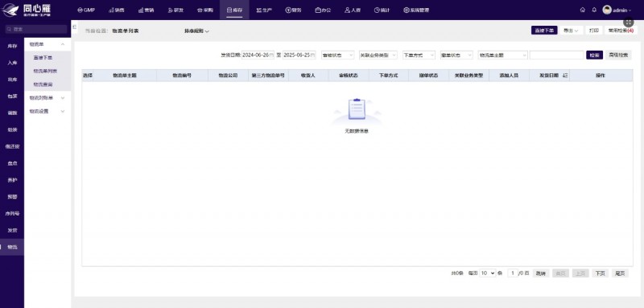Click the home icon in top bar

(582, 10)
